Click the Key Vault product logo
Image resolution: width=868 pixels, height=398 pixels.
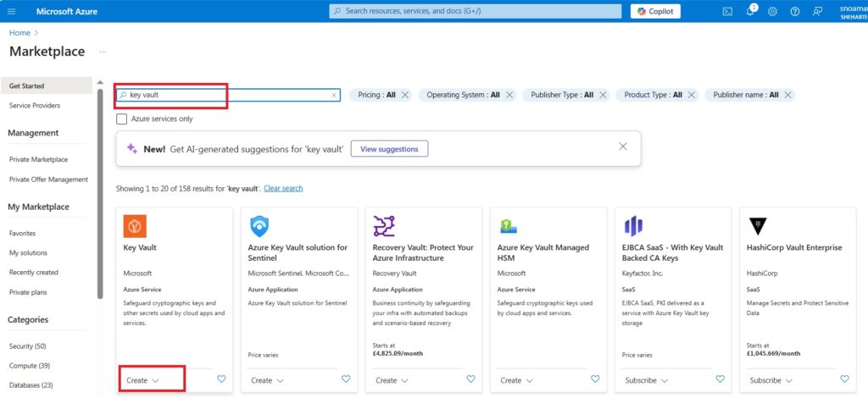point(135,226)
